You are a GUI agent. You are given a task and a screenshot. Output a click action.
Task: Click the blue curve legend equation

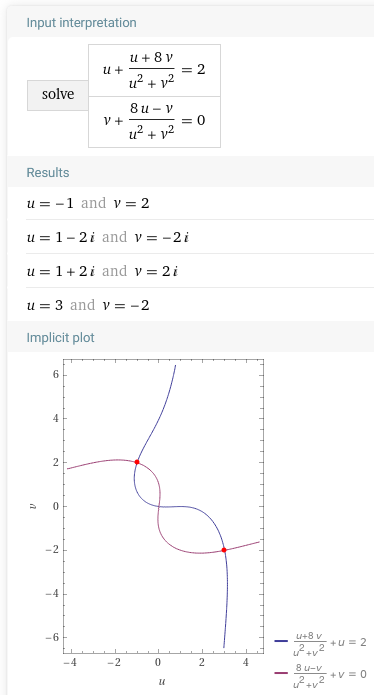coord(330,641)
